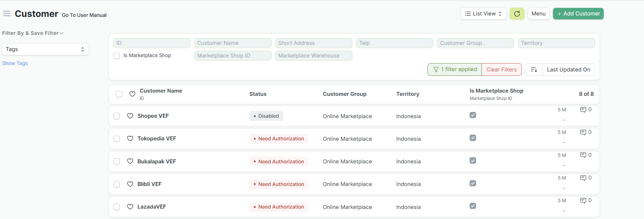Toggle the sidebar hamburger menu icon
This screenshot has height=219, width=644.
tap(6, 14)
